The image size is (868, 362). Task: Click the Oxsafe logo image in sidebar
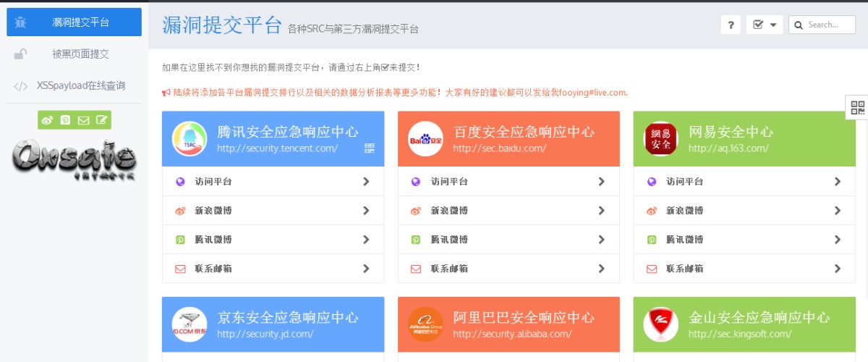[74, 159]
